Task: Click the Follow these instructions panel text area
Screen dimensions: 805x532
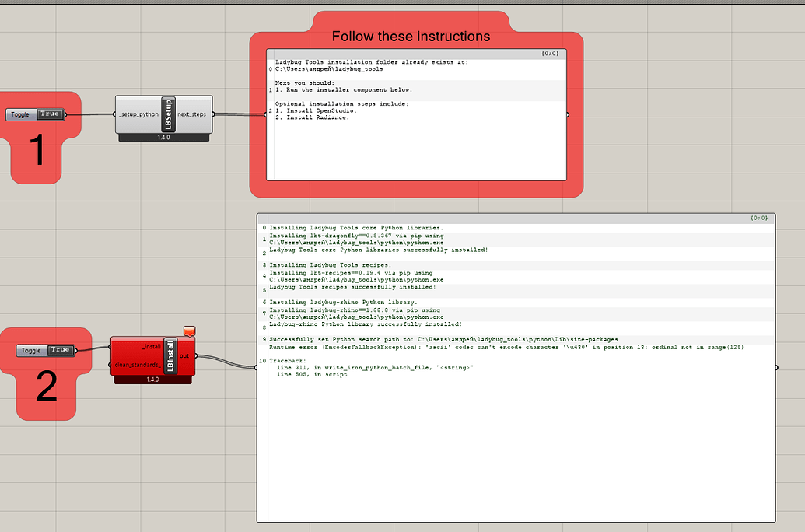Action: 416,117
